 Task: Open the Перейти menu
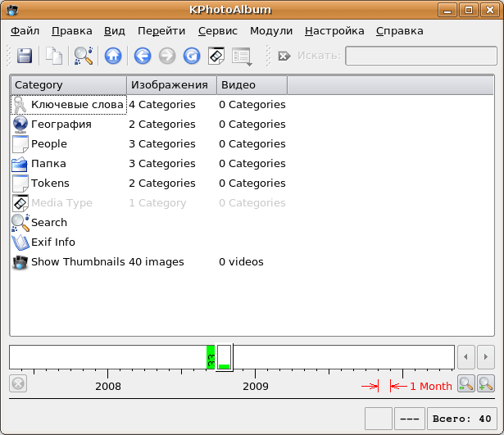click(x=161, y=31)
